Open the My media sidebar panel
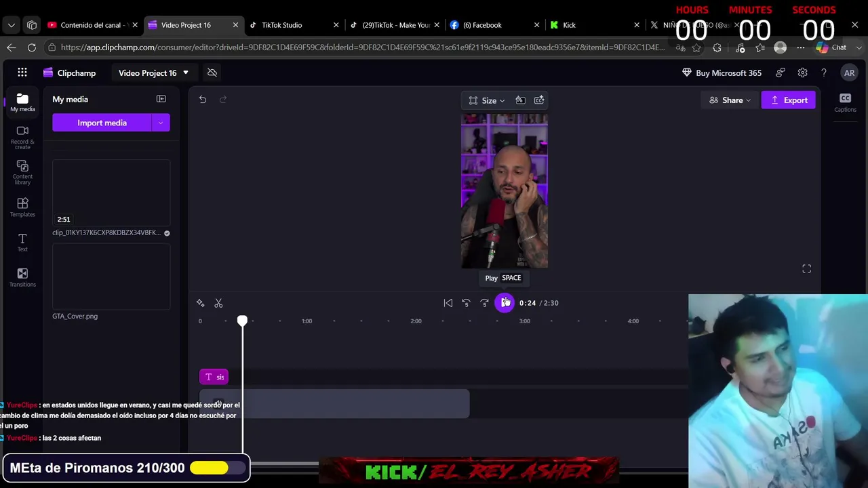 (x=22, y=102)
